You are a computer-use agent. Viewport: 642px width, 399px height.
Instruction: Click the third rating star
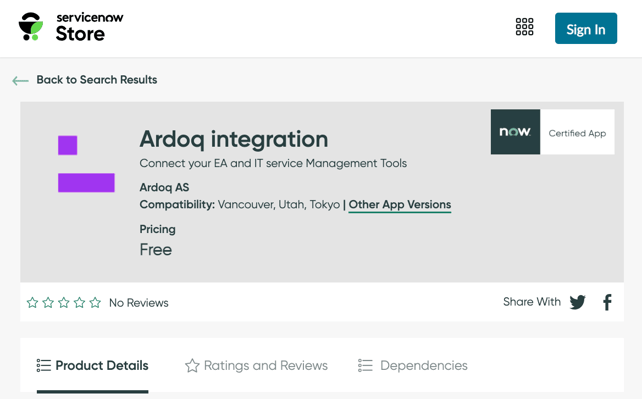[x=63, y=302]
